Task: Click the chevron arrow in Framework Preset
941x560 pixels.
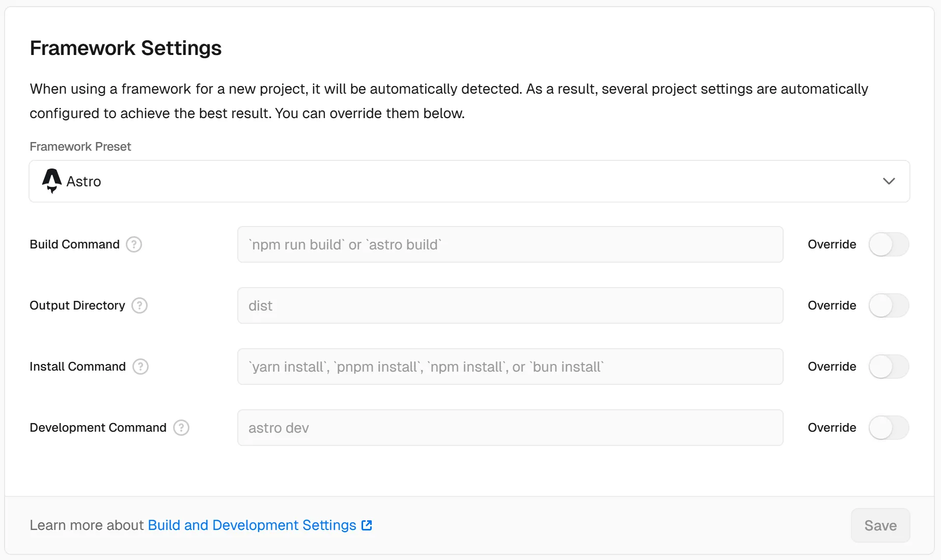Action: point(889,181)
